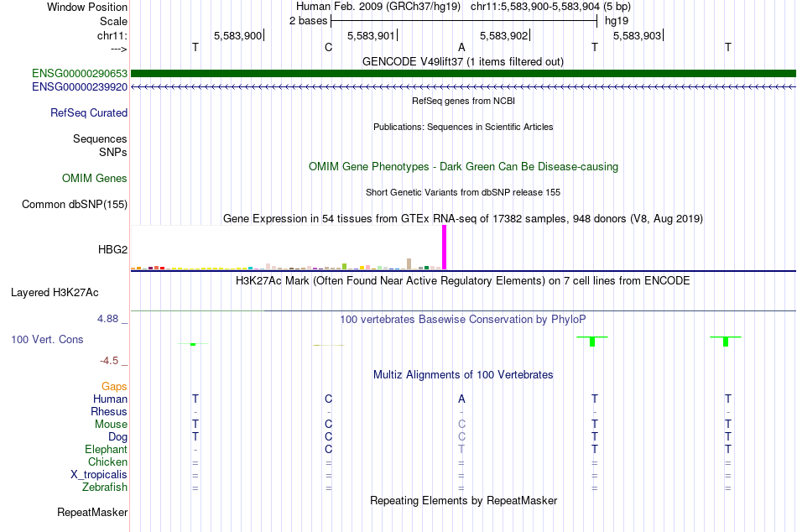Click the Elephant species label
Viewport: 797px width, 532px height.
click(x=106, y=450)
